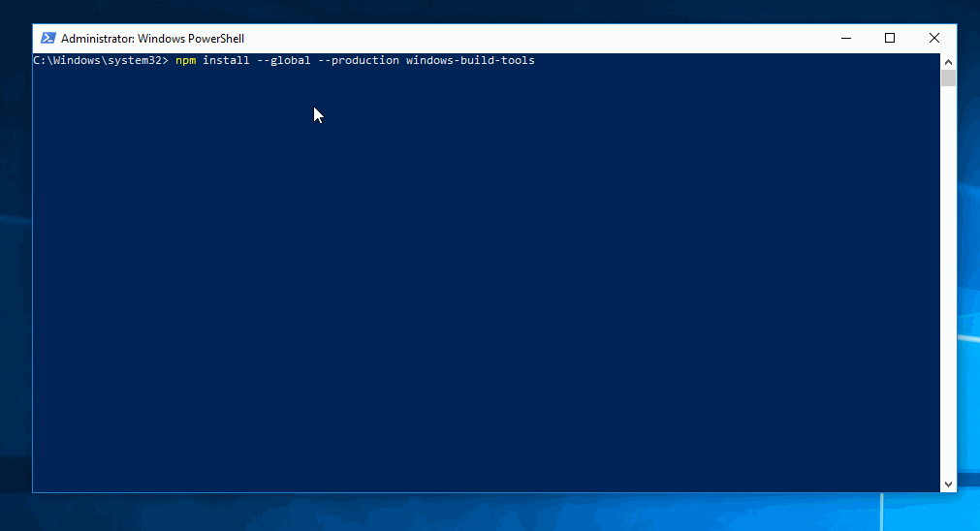Click the word 'install' in command
980x531 pixels.
click(x=226, y=61)
